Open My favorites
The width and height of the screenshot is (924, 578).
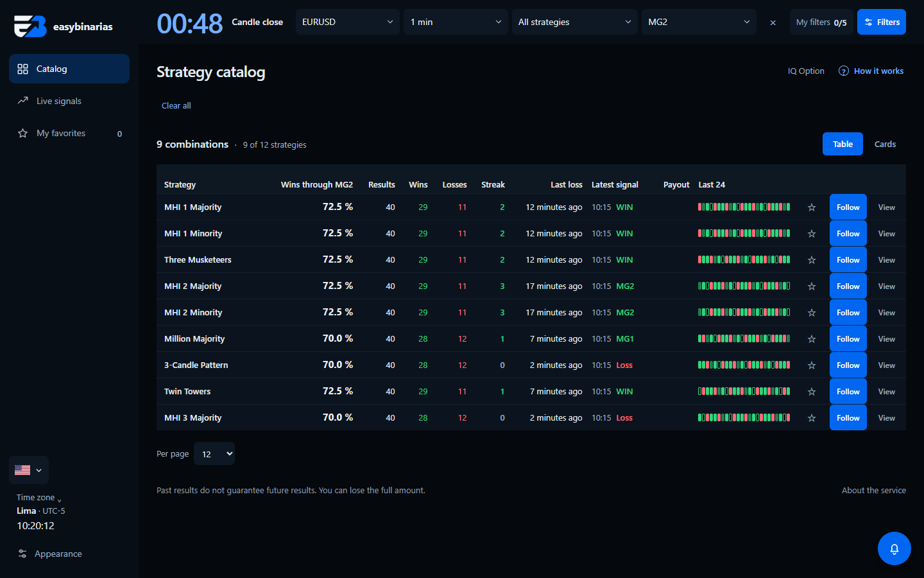click(69, 133)
